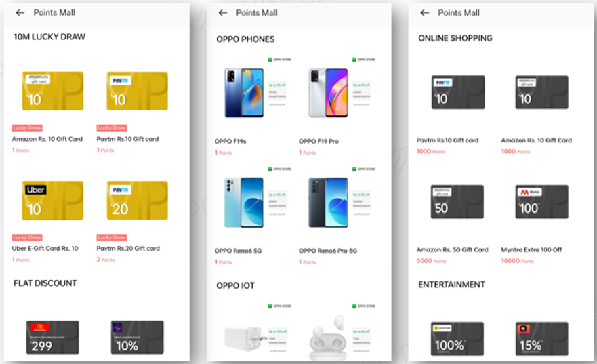
Task: Open the yellow Uber gift card image
Action: 53,200
